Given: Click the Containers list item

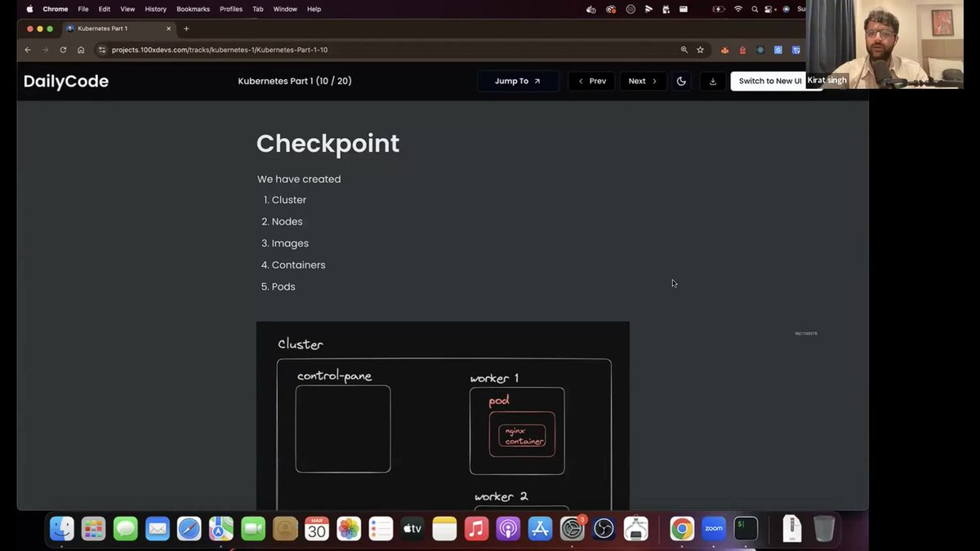Looking at the screenshot, I should pos(298,265).
